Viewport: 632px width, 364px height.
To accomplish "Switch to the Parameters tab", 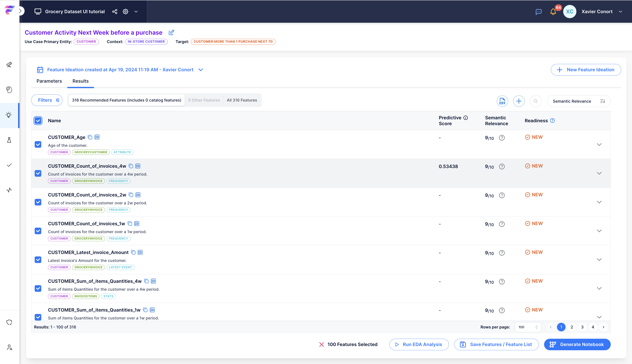I will tap(49, 81).
